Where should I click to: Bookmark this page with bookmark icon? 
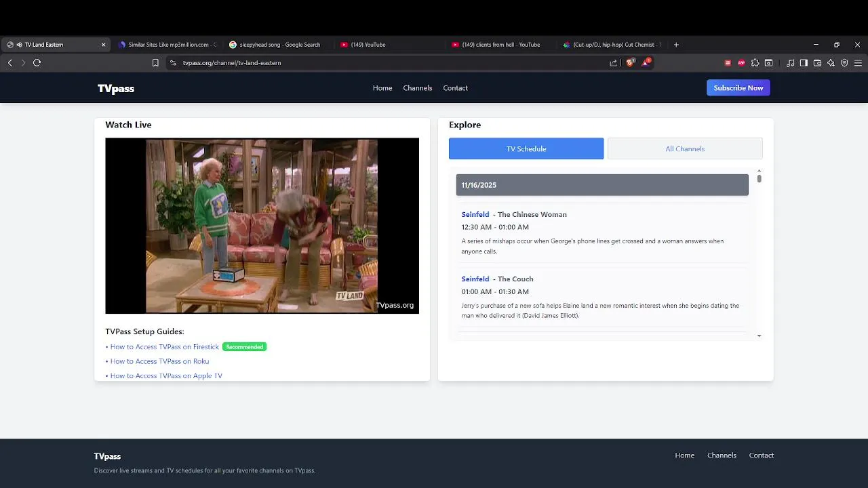point(155,62)
